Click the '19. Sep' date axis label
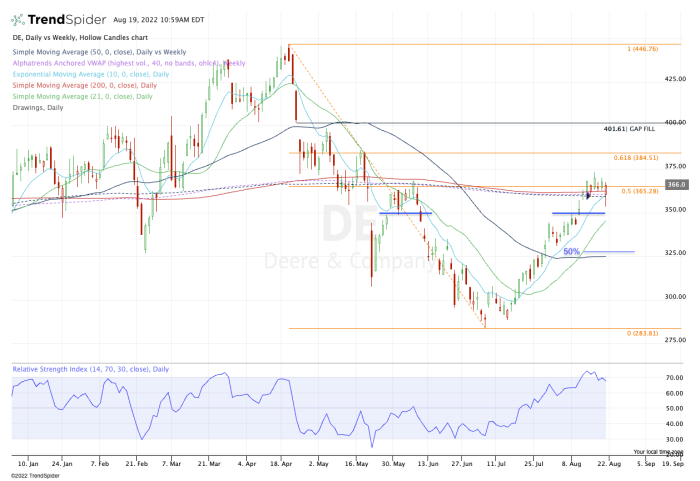The image size is (700, 481). (673, 464)
